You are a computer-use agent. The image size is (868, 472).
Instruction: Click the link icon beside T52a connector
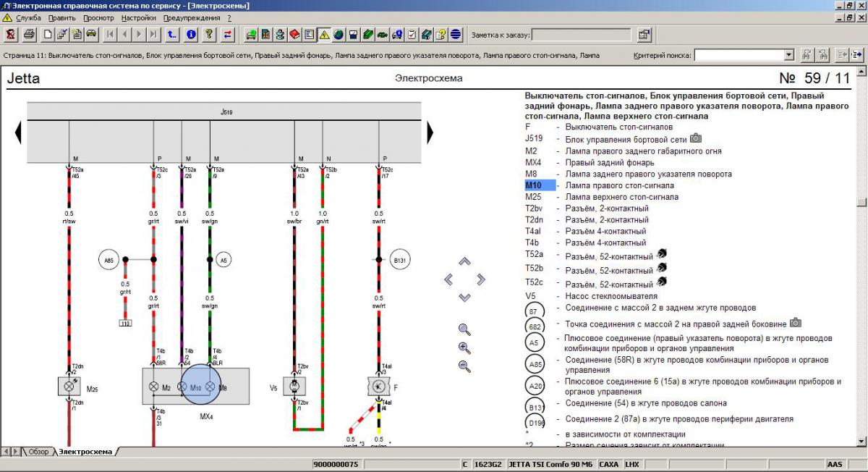661,254
